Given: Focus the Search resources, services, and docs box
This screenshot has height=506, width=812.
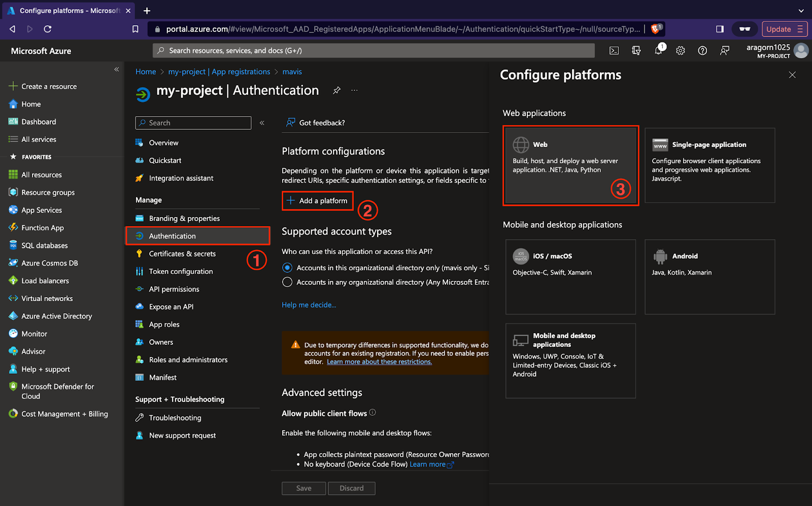Looking at the screenshot, I should tap(374, 51).
